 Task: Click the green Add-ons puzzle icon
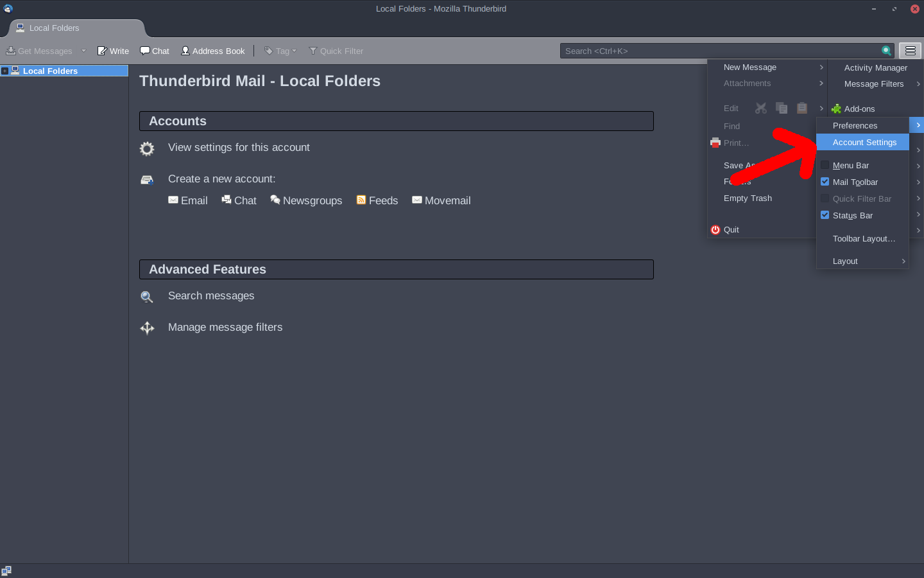point(836,109)
